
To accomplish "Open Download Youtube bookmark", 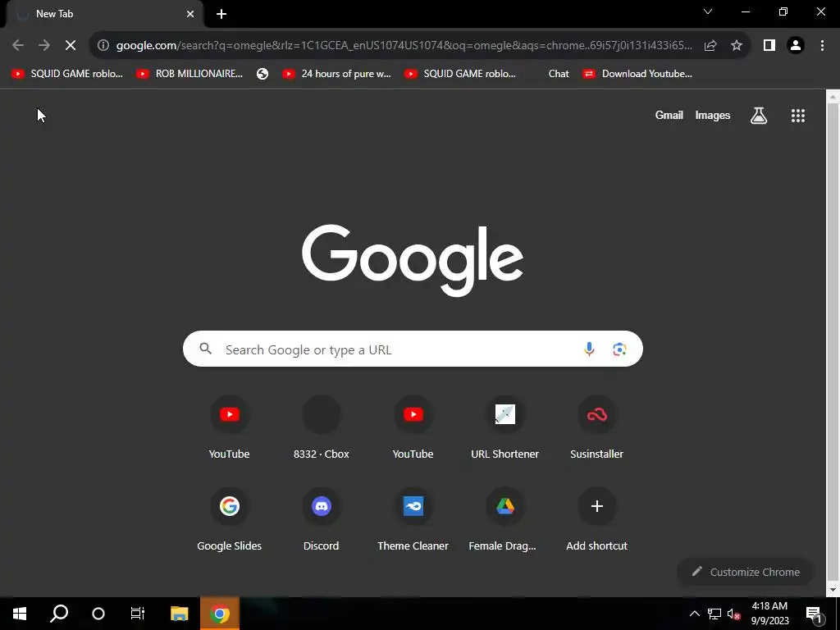I will (x=638, y=74).
